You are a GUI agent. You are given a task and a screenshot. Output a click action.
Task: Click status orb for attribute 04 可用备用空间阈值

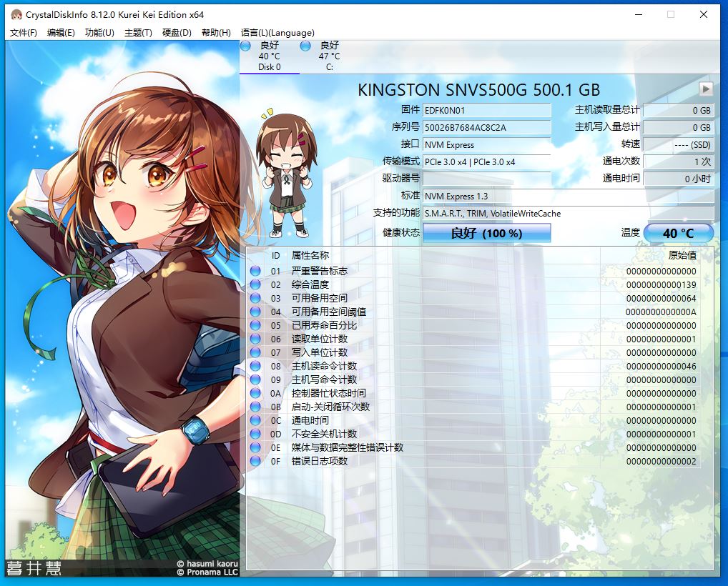[255, 312]
